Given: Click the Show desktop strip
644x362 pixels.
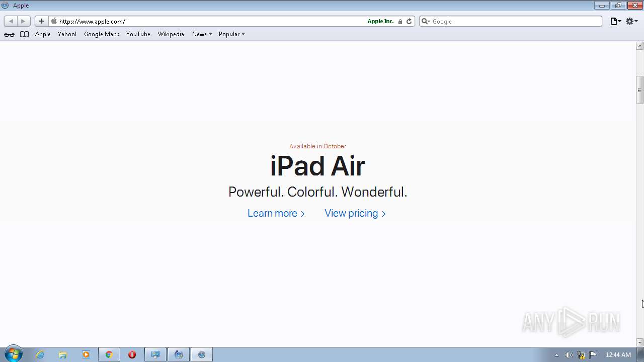Looking at the screenshot, I should (x=640, y=354).
